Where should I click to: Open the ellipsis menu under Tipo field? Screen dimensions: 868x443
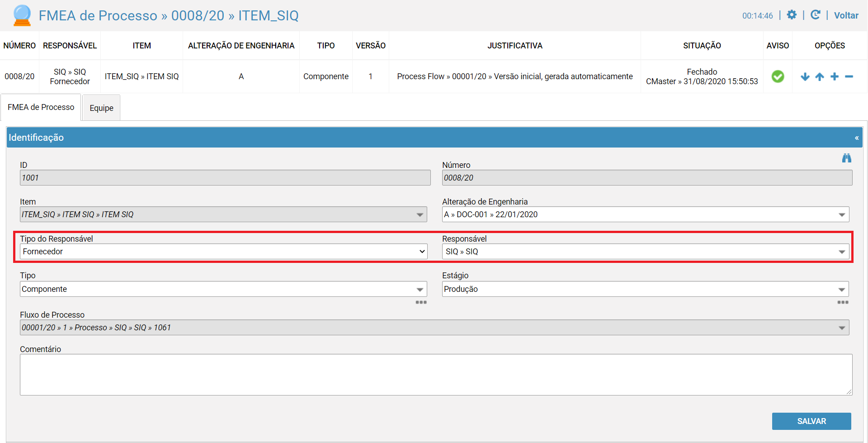point(421,302)
